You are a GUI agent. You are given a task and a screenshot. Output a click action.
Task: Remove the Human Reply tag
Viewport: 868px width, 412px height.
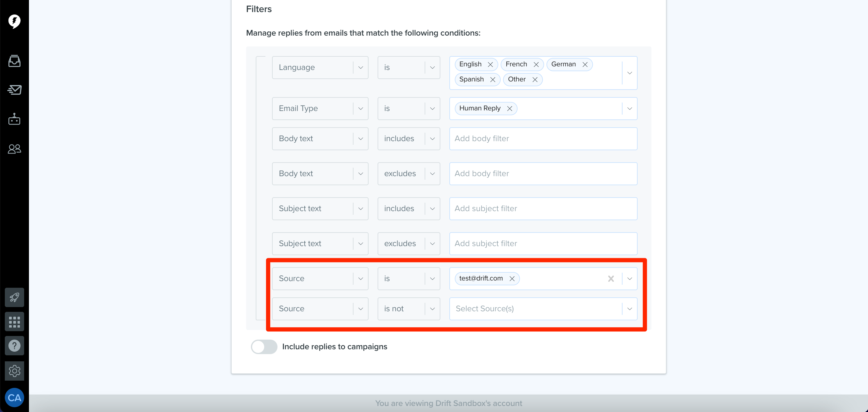click(509, 109)
